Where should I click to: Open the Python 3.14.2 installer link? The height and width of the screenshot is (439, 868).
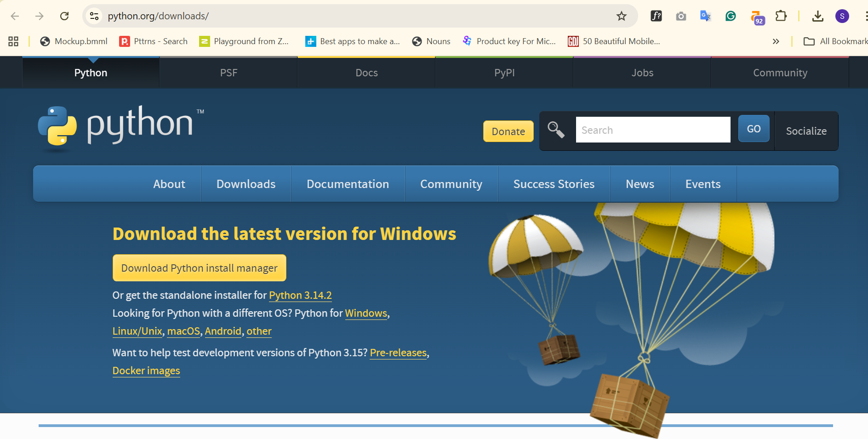[x=300, y=295]
